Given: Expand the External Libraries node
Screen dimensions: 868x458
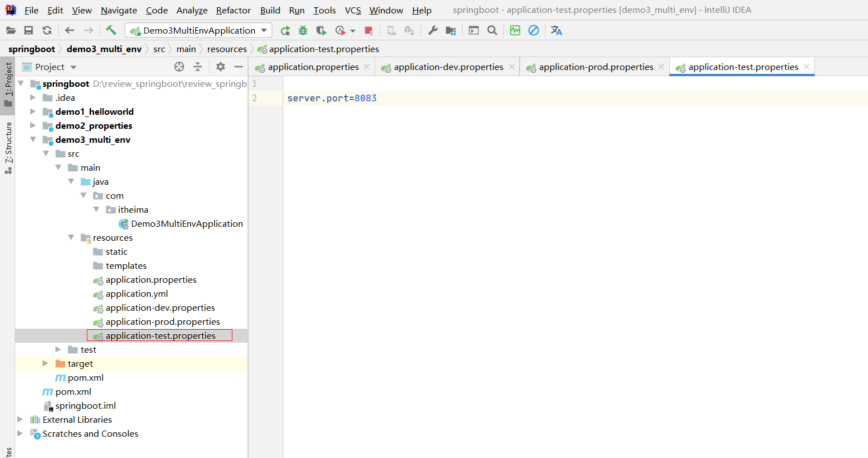Looking at the screenshot, I should [x=21, y=419].
